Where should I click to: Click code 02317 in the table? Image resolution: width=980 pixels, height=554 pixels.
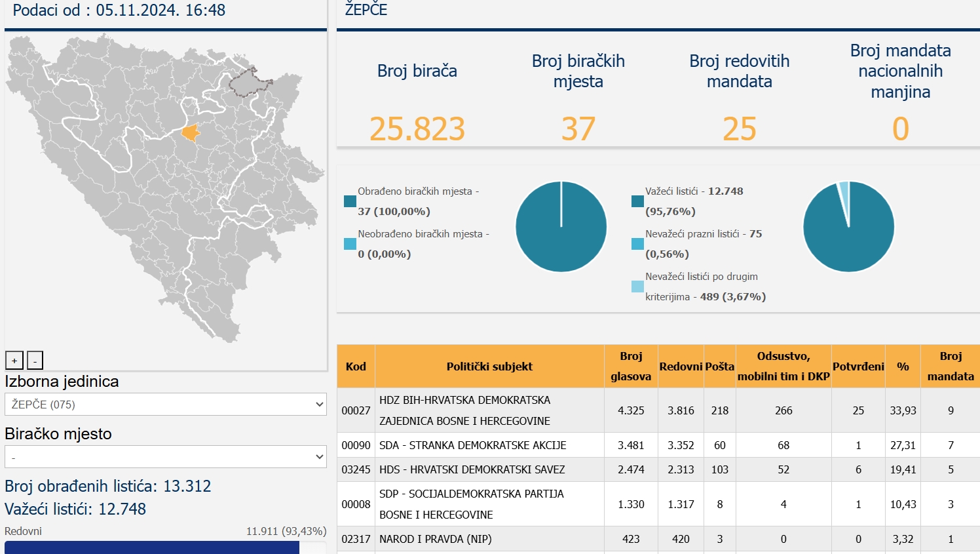pyautogui.click(x=356, y=539)
